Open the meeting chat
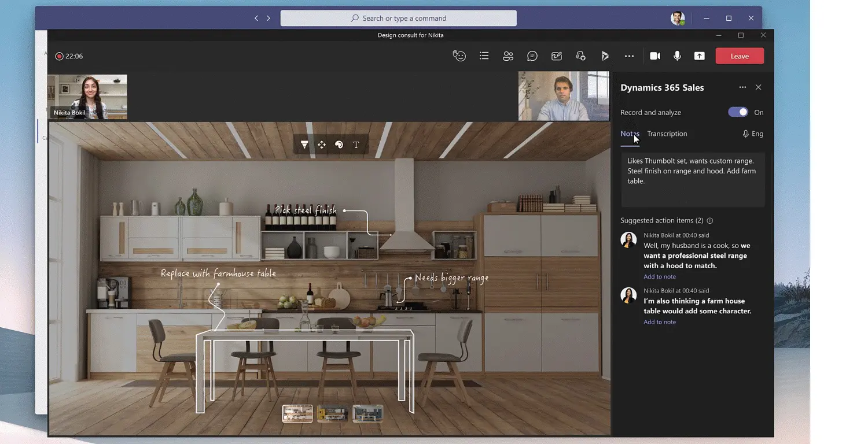The height and width of the screenshot is (444, 868). [x=532, y=55]
